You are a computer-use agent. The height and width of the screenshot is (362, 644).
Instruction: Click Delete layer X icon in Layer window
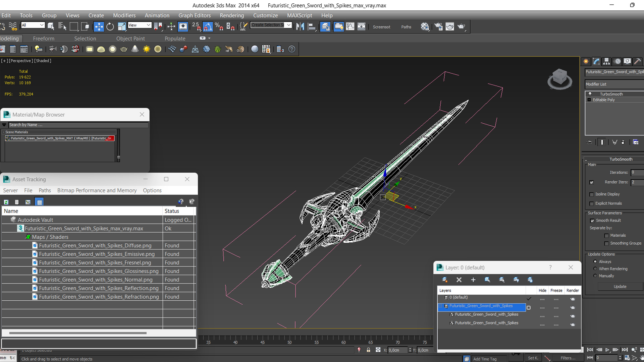point(459,280)
